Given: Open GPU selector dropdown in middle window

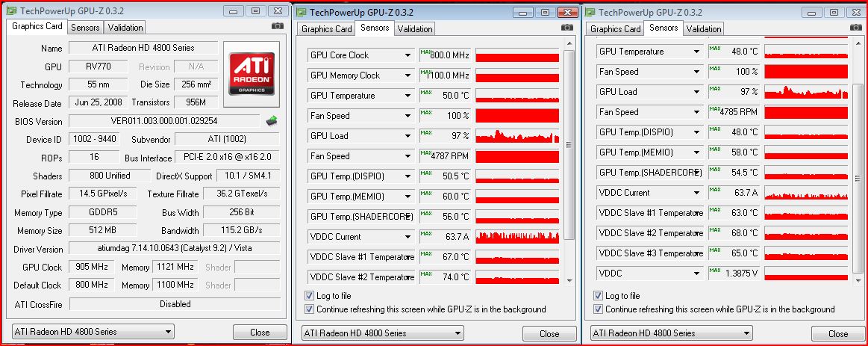Looking at the screenshot, I should (x=383, y=333).
